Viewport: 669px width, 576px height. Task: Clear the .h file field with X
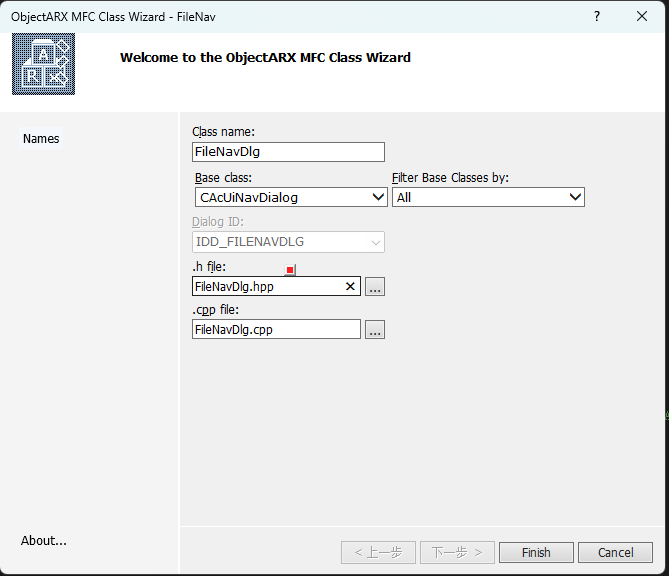click(350, 286)
